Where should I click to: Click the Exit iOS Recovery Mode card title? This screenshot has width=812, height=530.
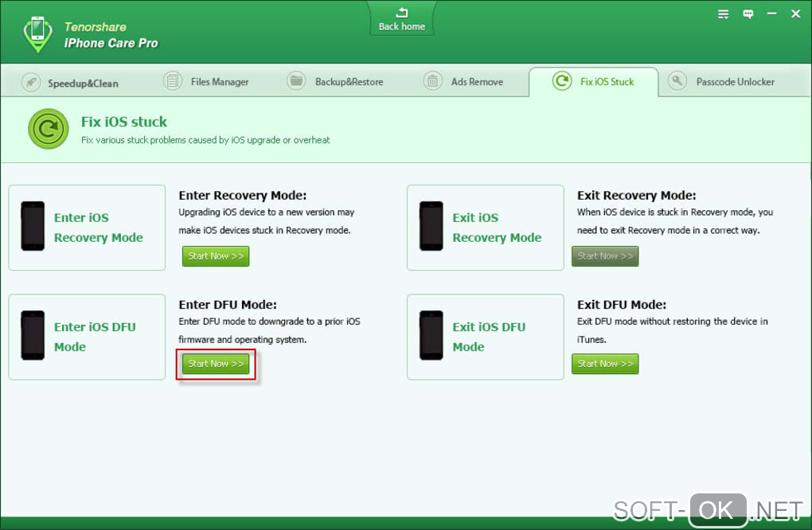[x=497, y=228]
